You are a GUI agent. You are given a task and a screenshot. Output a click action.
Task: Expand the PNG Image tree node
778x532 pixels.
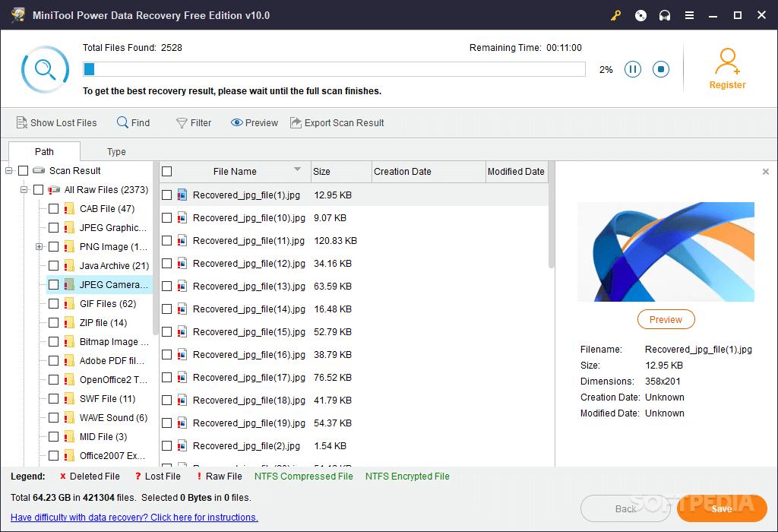coord(39,247)
